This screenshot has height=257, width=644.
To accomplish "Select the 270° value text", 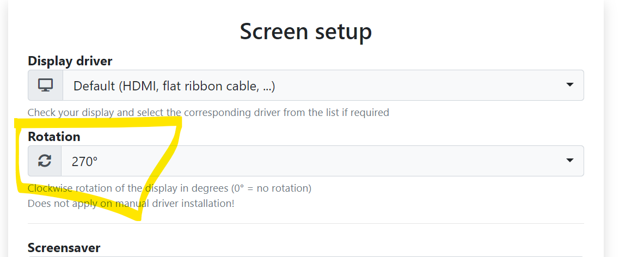I will click(x=84, y=161).
